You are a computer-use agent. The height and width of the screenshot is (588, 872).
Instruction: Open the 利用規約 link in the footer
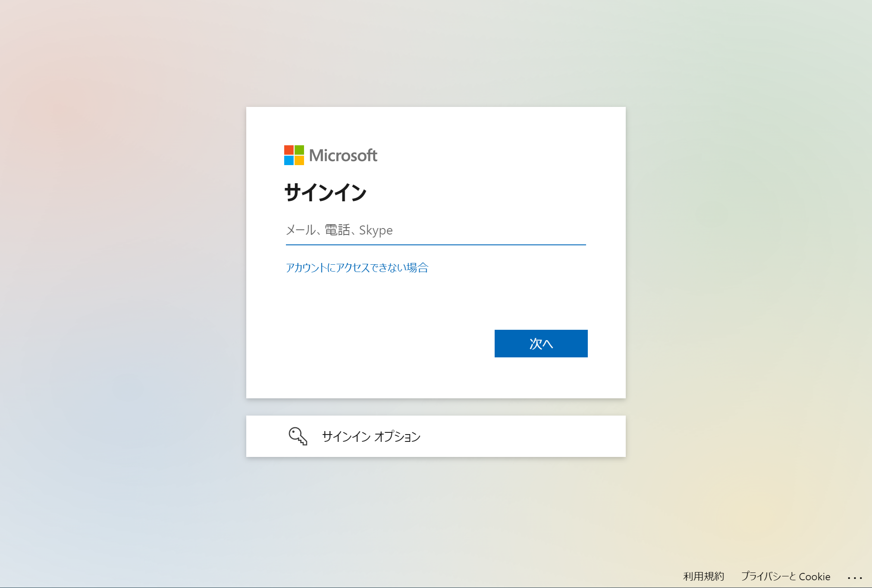704,576
